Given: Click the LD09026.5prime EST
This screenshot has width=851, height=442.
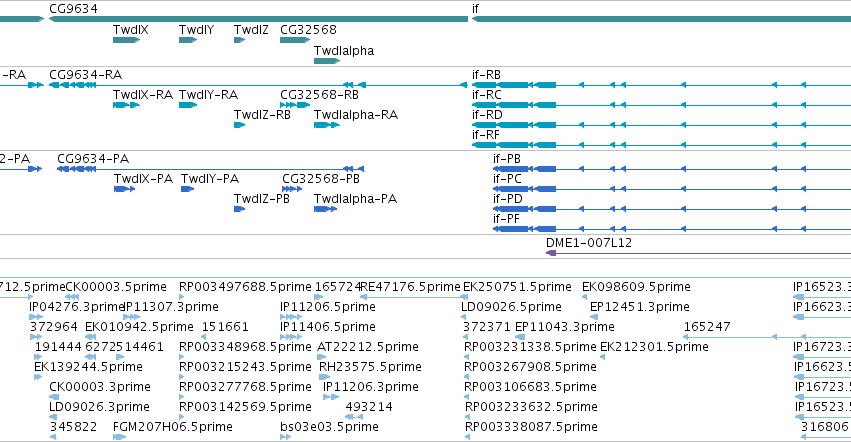Looking at the screenshot, I should [464, 317].
